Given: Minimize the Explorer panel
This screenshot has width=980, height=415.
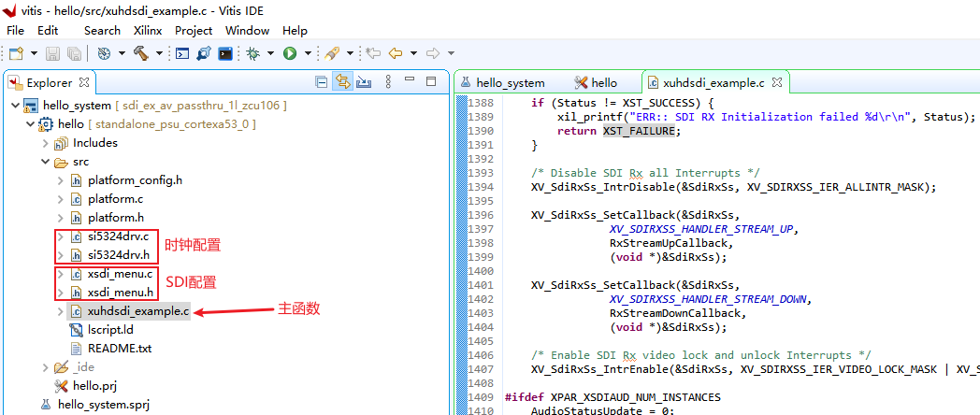Looking at the screenshot, I should 410,80.
